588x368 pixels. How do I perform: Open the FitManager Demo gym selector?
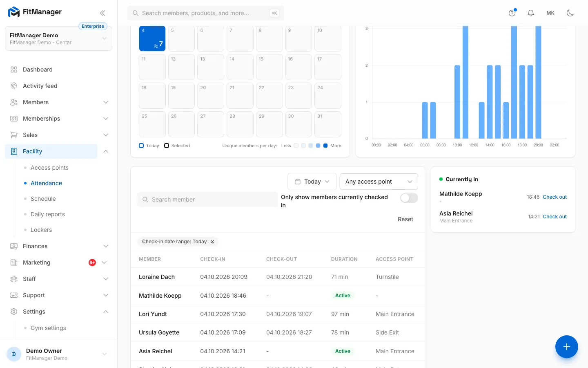[x=58, y=39]
